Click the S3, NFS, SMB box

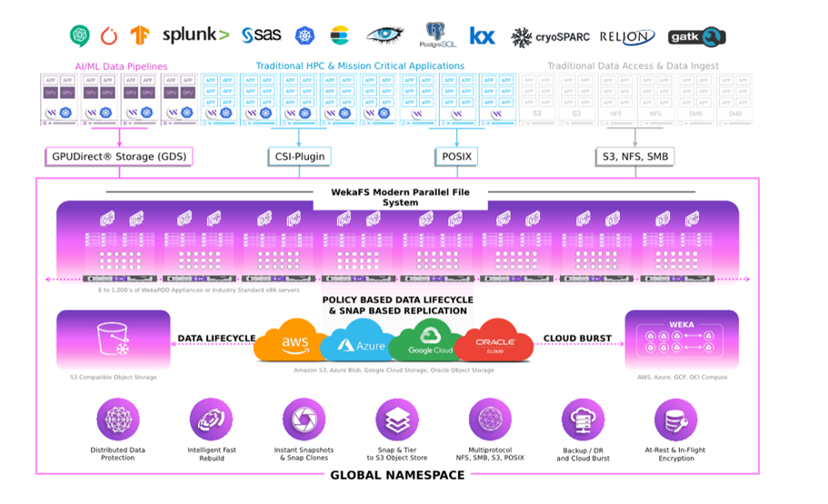(635, 157)
